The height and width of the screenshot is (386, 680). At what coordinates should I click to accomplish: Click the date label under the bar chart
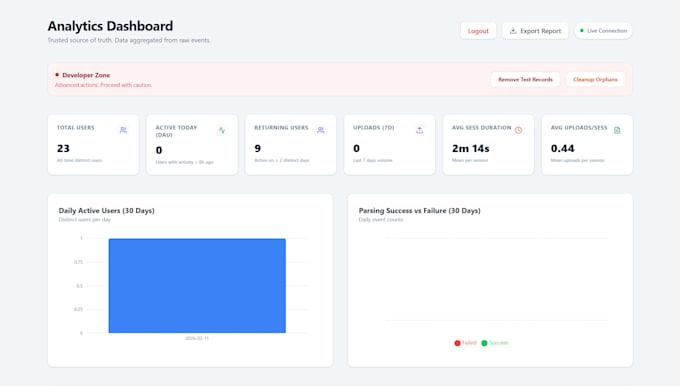tap(197, 338)
